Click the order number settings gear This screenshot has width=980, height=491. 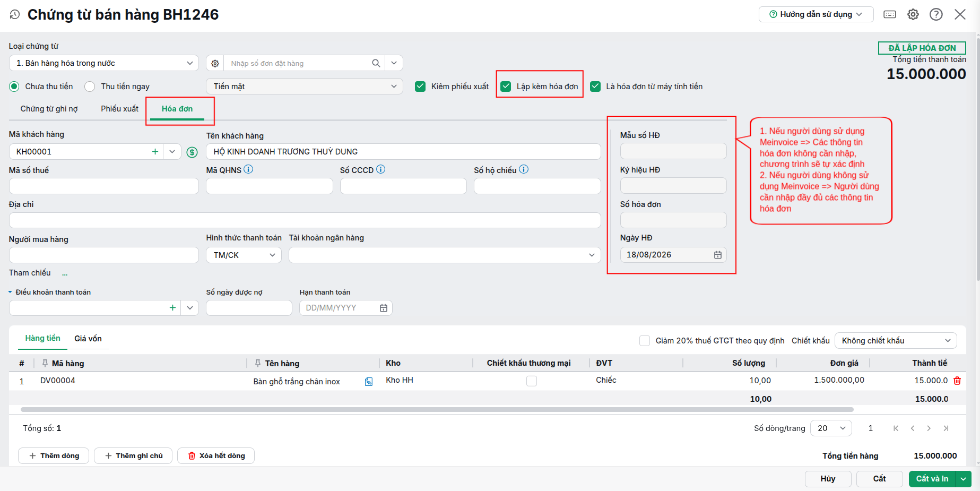[215, 63]
